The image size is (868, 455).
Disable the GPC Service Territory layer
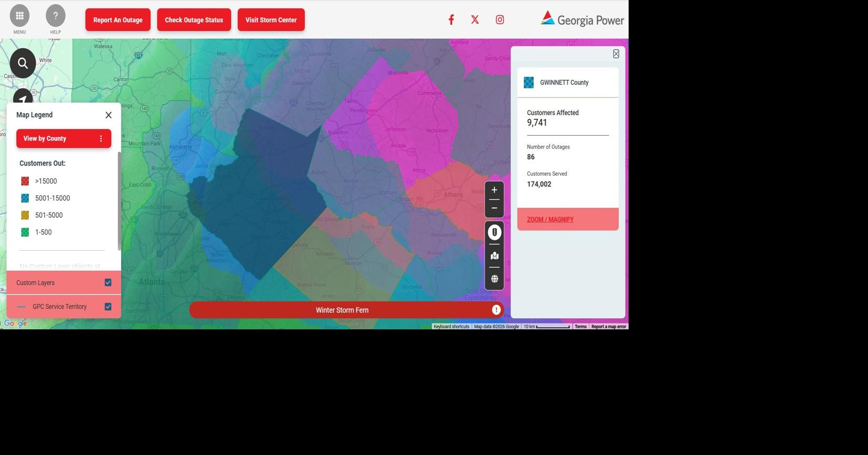[x=108, y=307]
